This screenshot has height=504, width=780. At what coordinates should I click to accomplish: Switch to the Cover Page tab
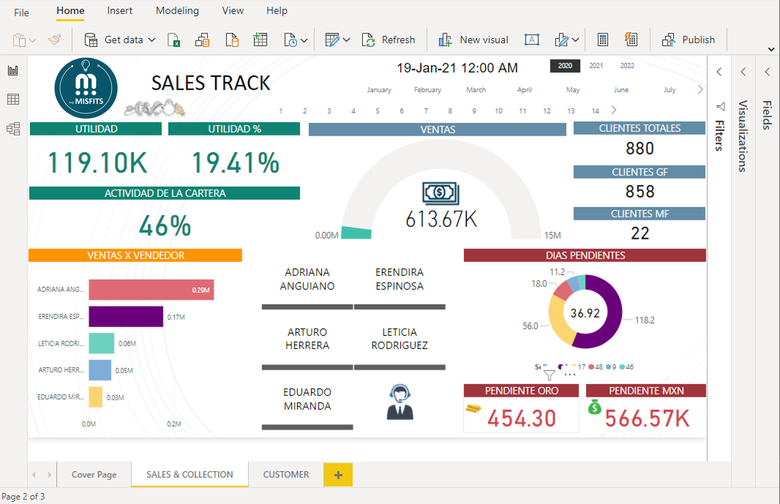tap(94, 475)
